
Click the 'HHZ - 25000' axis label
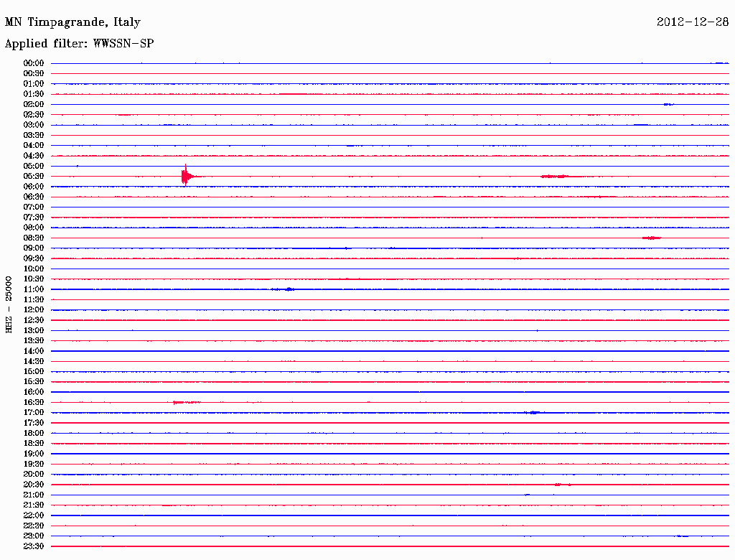tap(9, 304)
